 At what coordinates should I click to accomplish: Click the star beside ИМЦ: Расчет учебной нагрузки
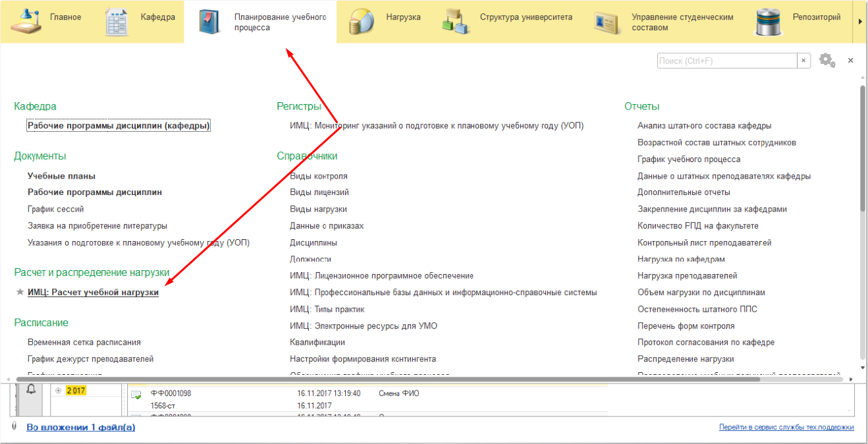point(20,292)
